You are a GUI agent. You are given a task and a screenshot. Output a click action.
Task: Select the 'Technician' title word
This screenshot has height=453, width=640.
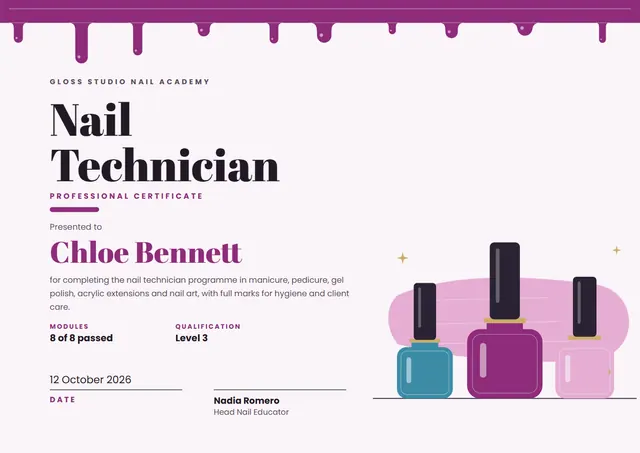point(164,165)
